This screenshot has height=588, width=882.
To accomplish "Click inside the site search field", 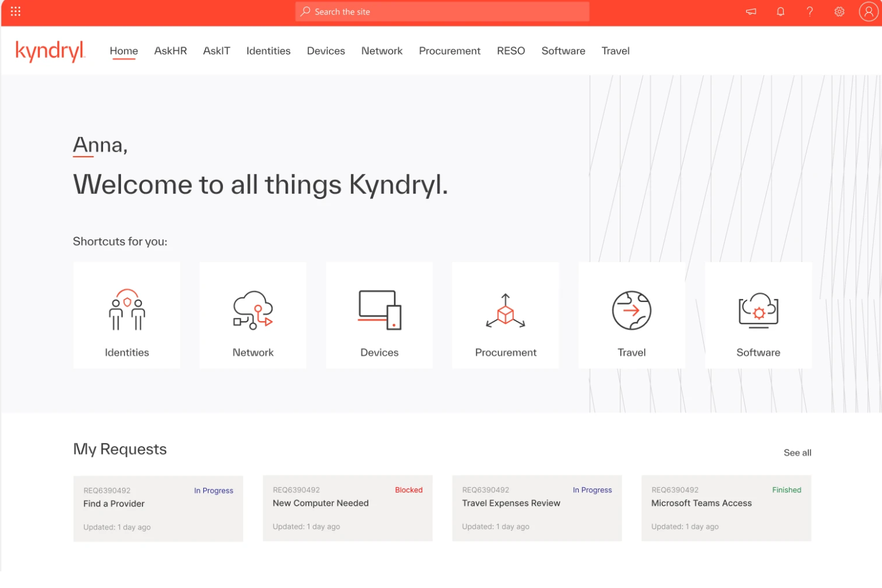I will click(442, 11).
